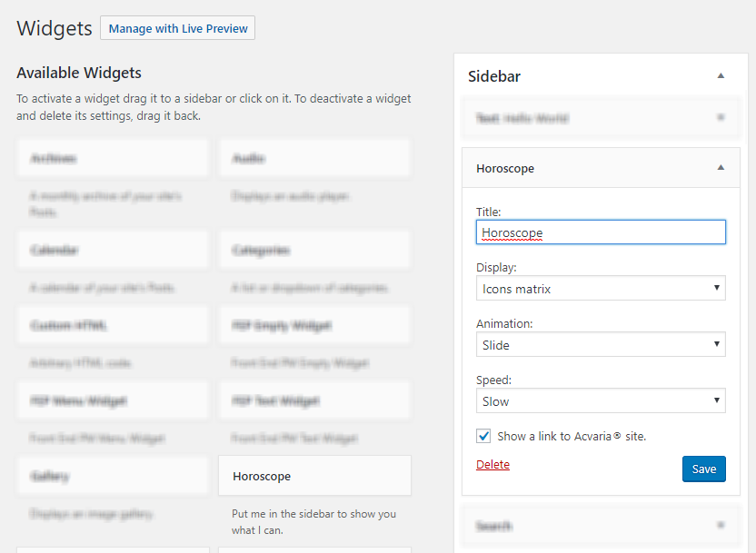Click Manage with Live Preview button
The image size is (756, 553).
(x=178, y=28)
